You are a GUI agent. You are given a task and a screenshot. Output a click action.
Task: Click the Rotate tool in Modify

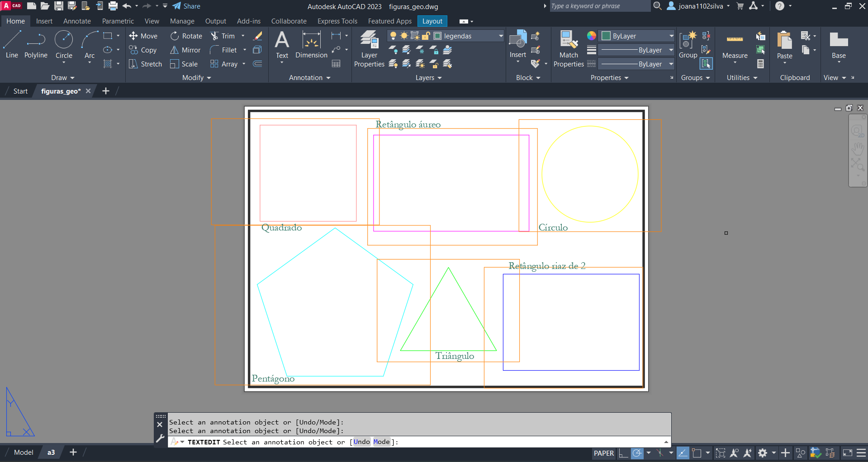(x=186, y=36)
